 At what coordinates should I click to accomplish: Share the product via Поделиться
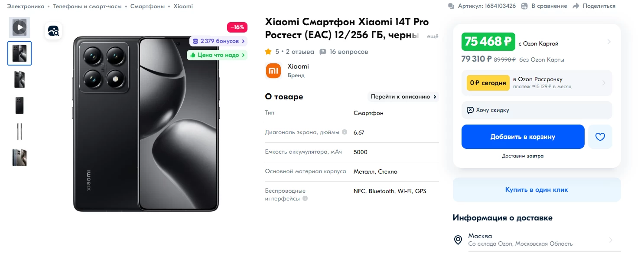[x=594, y=6]
